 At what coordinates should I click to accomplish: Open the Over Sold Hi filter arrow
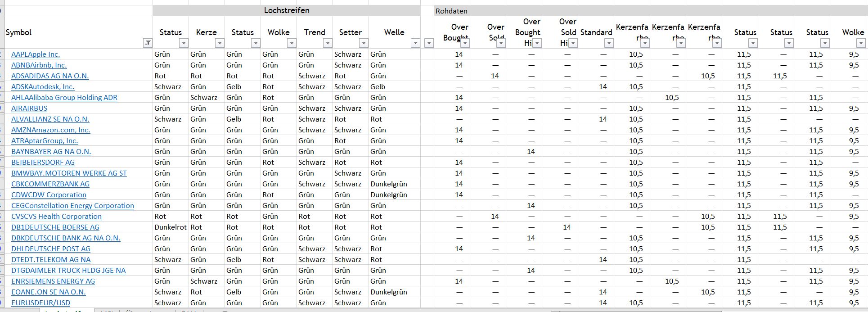(x=573, y=43)
